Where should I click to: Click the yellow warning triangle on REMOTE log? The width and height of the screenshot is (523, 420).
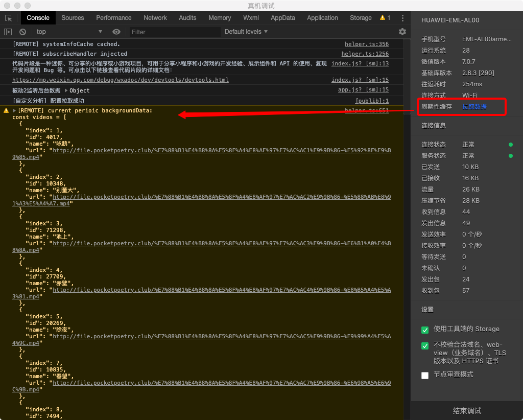(x=6, y=110)
